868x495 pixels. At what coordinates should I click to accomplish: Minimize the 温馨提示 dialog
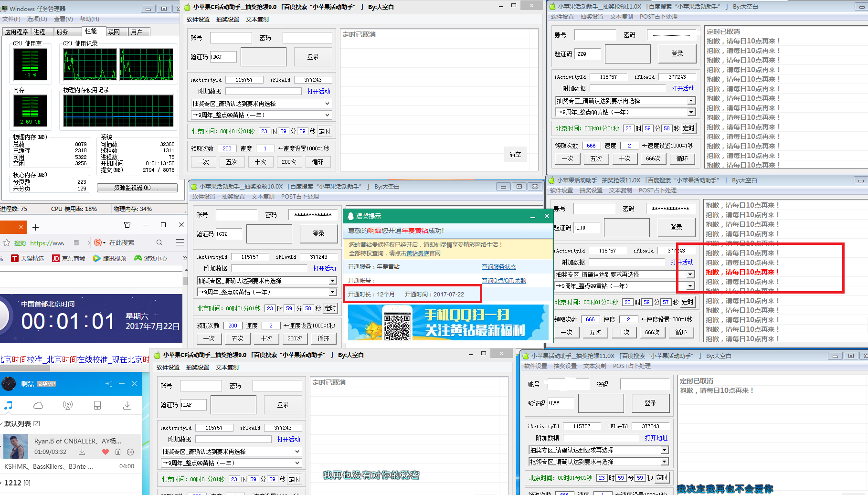tap(532, 217)
